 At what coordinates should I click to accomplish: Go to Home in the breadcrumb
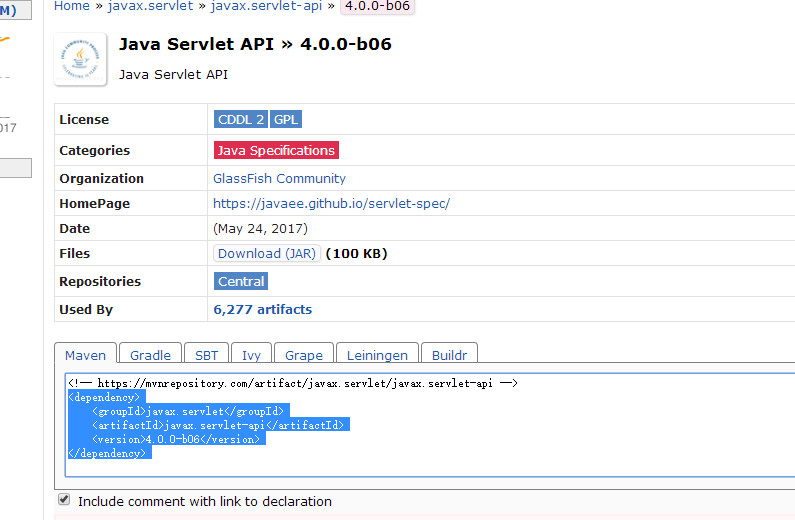coord(71,6)
